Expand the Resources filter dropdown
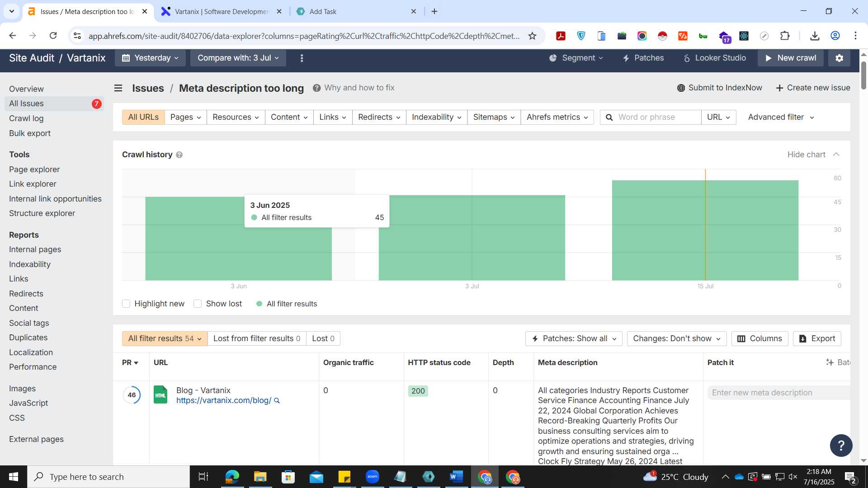The width and height of the screenshot is (868, 488). tap(236, 117)
